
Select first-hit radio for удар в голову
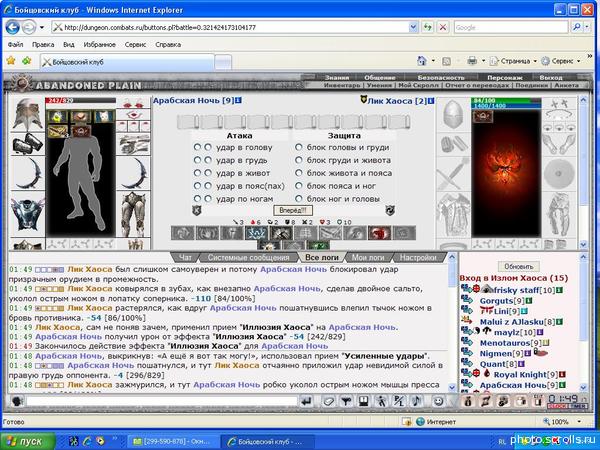[x=197, y=147]
